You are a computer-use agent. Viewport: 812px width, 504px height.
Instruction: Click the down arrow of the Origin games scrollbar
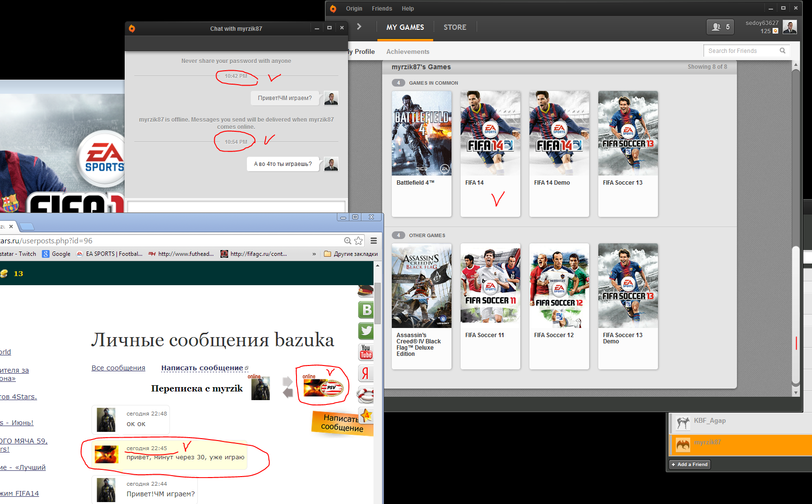point(796,393)
